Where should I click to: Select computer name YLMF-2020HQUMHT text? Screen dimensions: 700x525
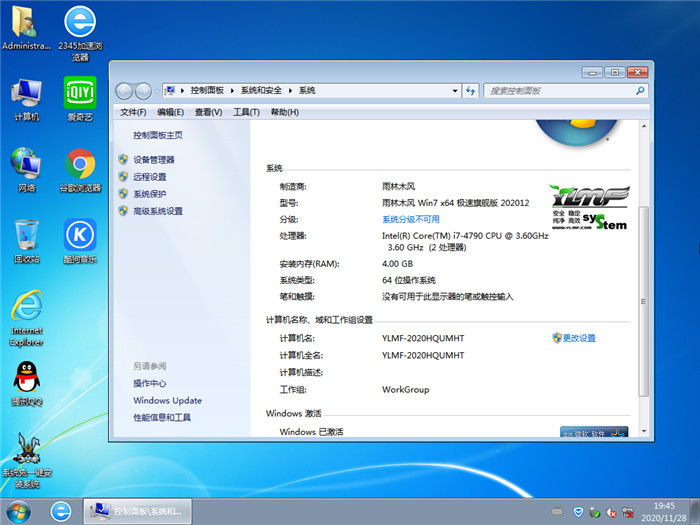tap(423, 338)
